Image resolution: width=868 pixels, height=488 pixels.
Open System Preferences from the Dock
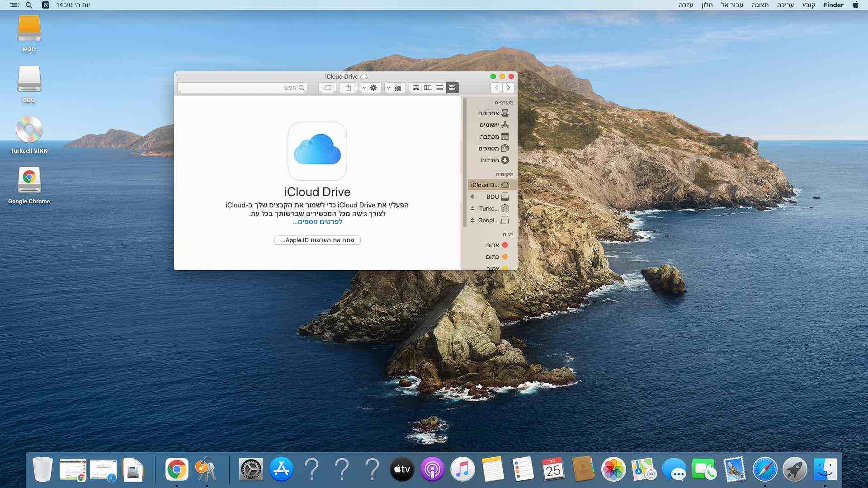250,470
